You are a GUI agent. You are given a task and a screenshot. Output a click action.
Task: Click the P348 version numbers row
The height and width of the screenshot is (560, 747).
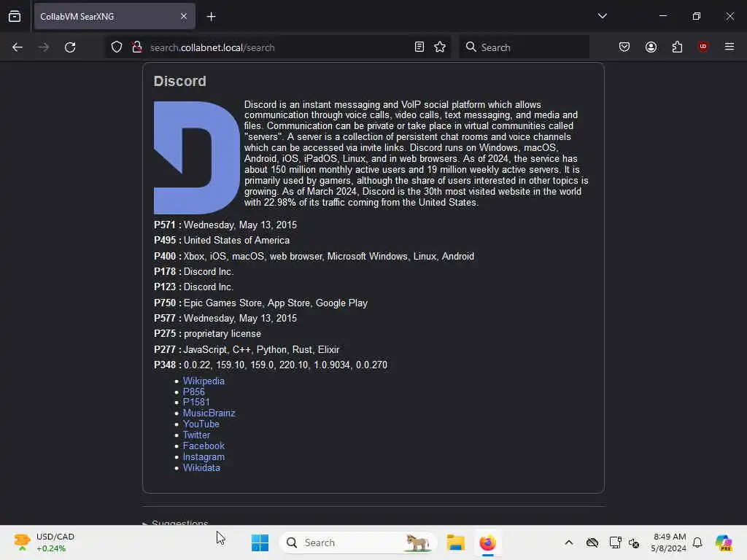click(271, 365)
